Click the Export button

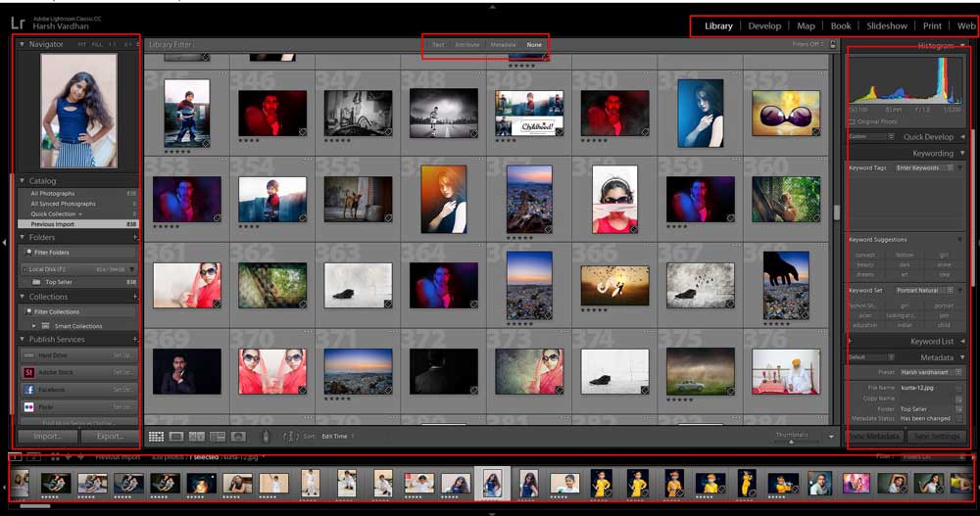point(110,436)
